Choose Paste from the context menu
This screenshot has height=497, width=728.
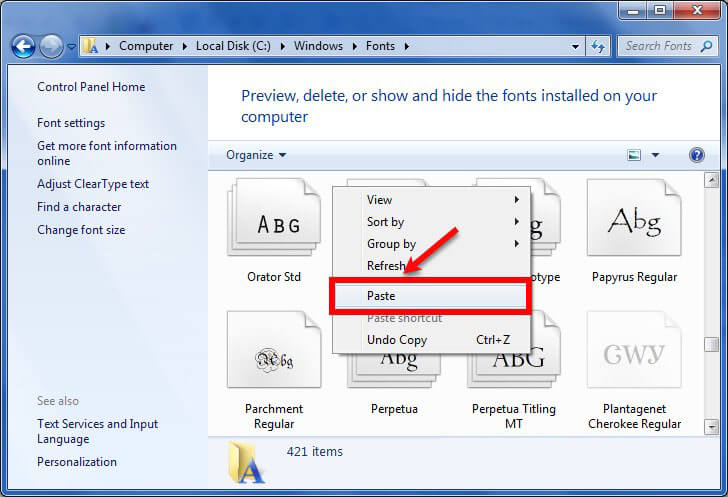430,296
